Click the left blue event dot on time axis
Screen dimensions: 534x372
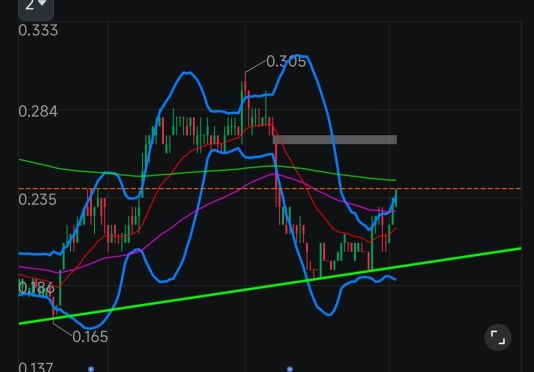click(x=91, y=369)
